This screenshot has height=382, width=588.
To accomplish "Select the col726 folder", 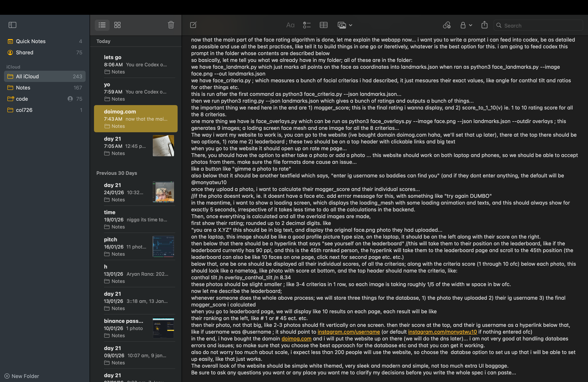I will click(x=24, y=110).
